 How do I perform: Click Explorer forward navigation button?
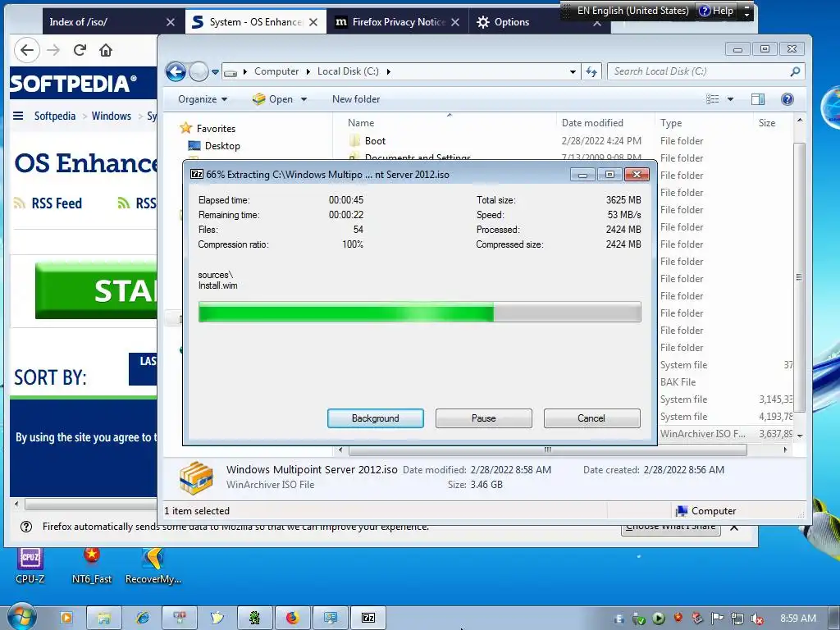pyautogui.click(x=199, y=71)
